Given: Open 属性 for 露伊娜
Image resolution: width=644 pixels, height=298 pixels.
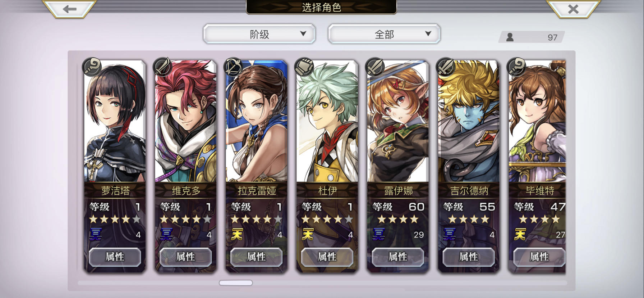Looking at the screenshot, I should (398, 257).
